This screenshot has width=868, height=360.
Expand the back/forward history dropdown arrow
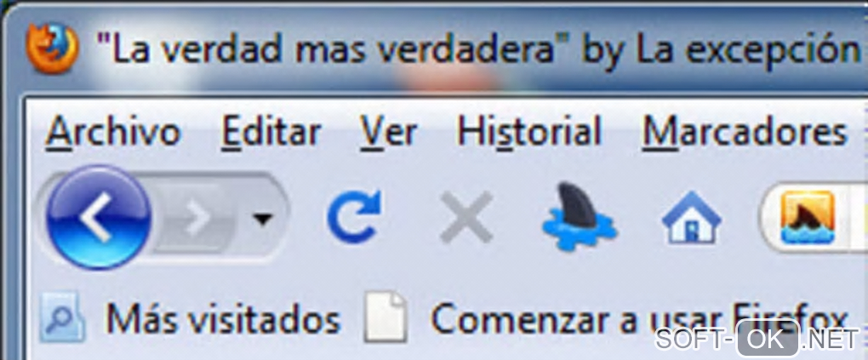[x=262, y=220]
